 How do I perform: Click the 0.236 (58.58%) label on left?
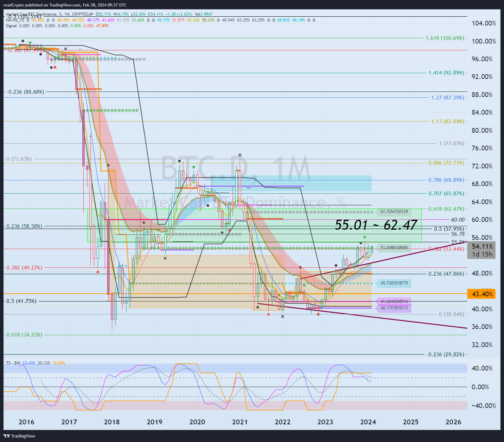point(24,226)
